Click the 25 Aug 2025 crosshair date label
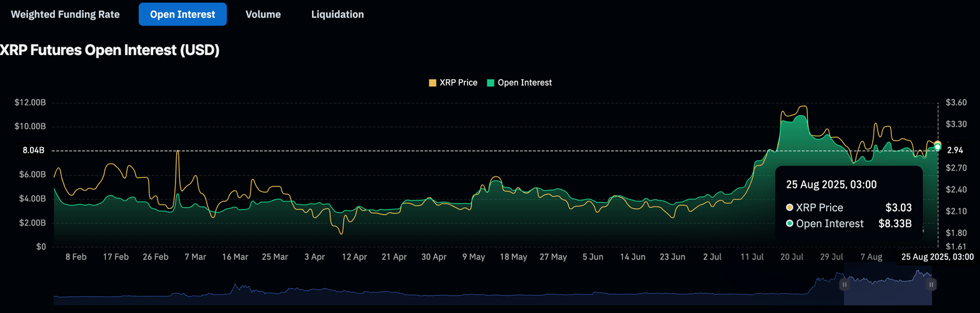 pyautogui.click(x=937, y=257)
